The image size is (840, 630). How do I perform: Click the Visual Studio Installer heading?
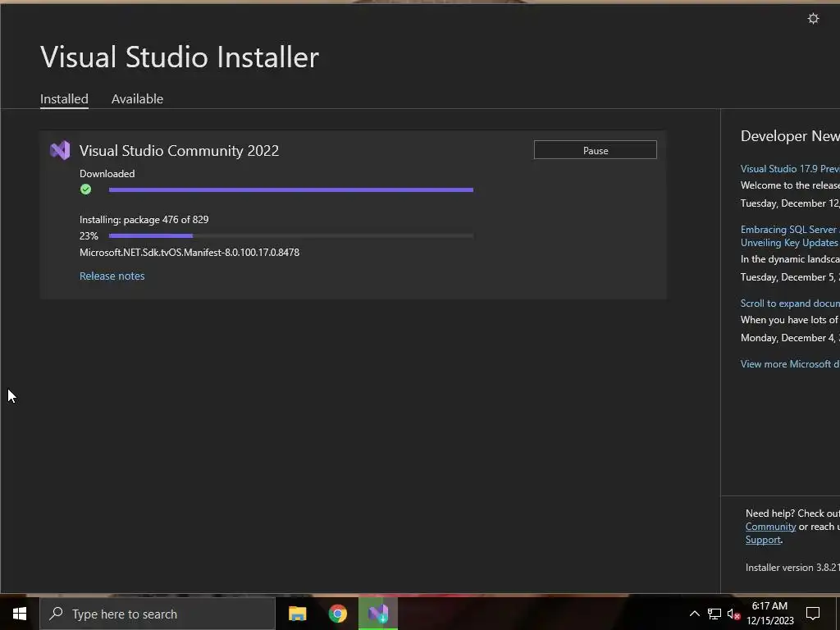click(x=180, y=57)
